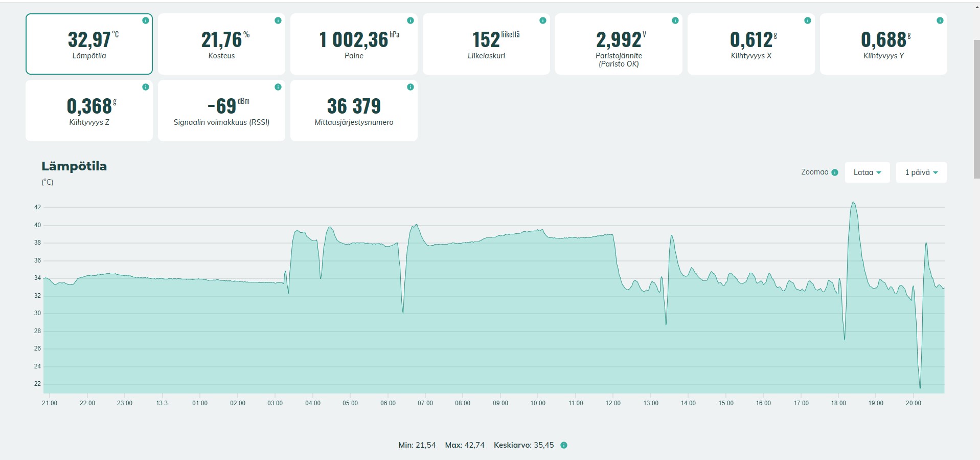Click info icon on Lämpötila card
The image size is (980, 460).
pyautogui.click(x=146, y=20)
